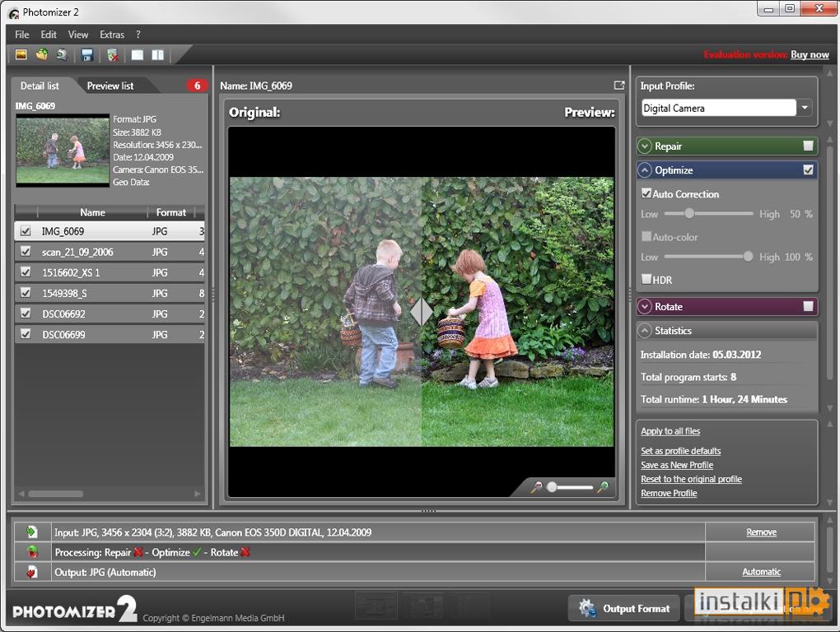Toggle the DSC06692 file checkbox
840x632 pixels.
tap(26, 313)
